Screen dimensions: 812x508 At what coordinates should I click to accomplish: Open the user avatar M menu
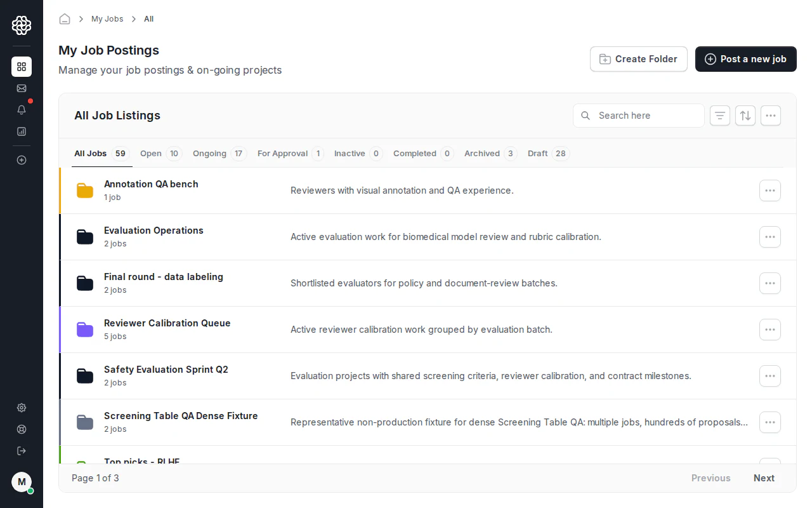(22, 482)
